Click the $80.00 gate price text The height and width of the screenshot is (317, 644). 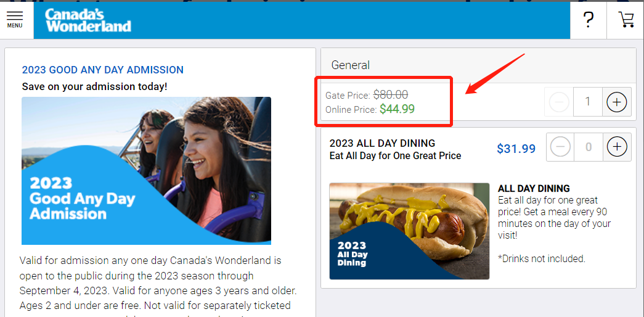(x=391, y=95)
